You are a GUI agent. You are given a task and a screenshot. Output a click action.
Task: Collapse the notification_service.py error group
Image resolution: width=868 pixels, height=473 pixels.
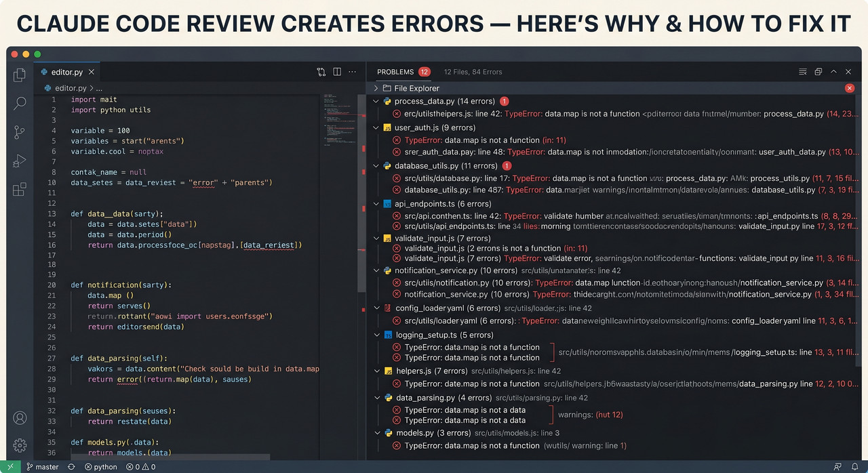coord(376,270)
